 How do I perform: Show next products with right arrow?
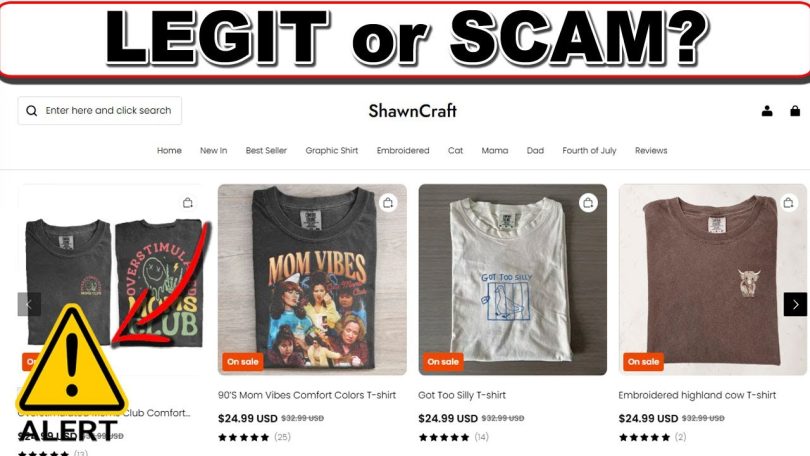point(795,304)
